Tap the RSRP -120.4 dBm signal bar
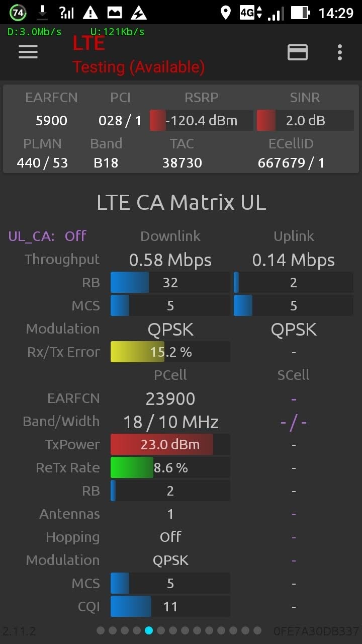 click(202, 121)
